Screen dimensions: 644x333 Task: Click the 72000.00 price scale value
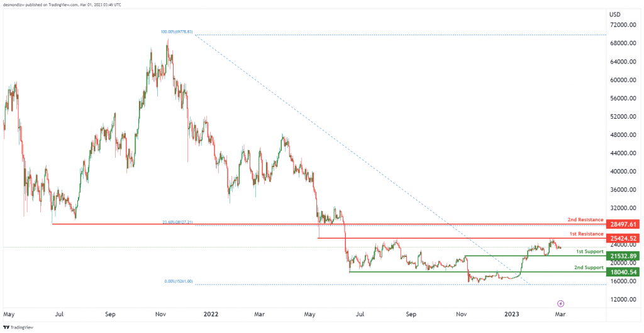coord(623,25)
